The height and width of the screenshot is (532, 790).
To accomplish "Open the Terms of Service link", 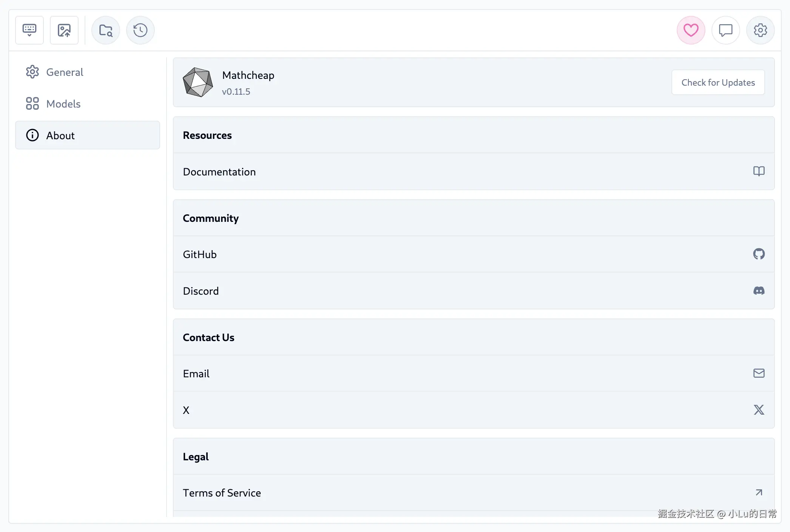I will pos(222,493).
